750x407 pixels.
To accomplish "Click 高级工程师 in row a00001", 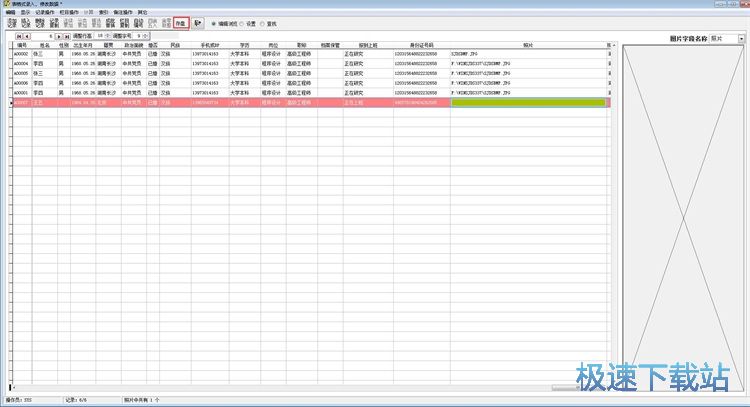I will (299, 93).
